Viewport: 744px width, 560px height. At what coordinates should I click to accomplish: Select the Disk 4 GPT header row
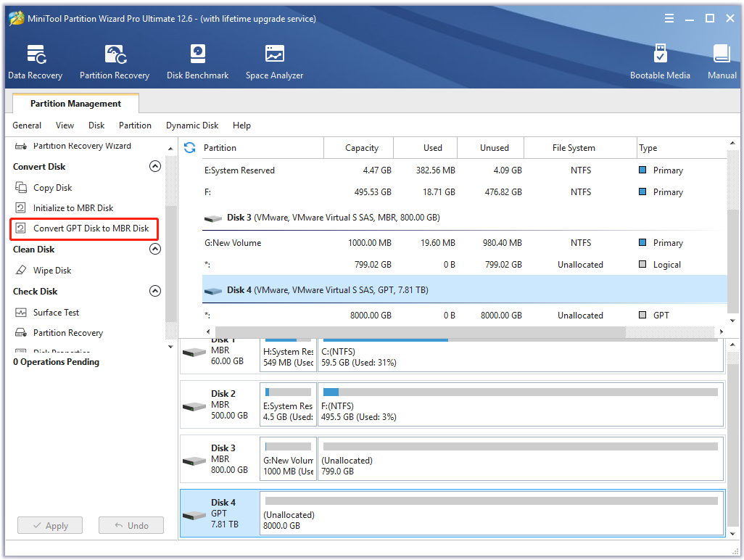[465, 289]
